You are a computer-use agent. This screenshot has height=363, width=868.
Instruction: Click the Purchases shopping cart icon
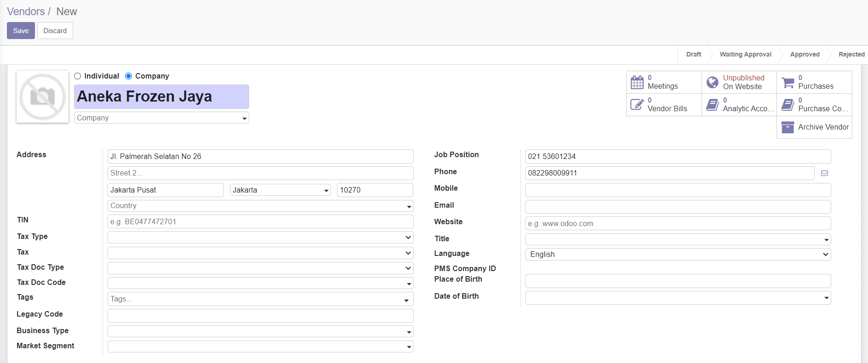(788, 82)
